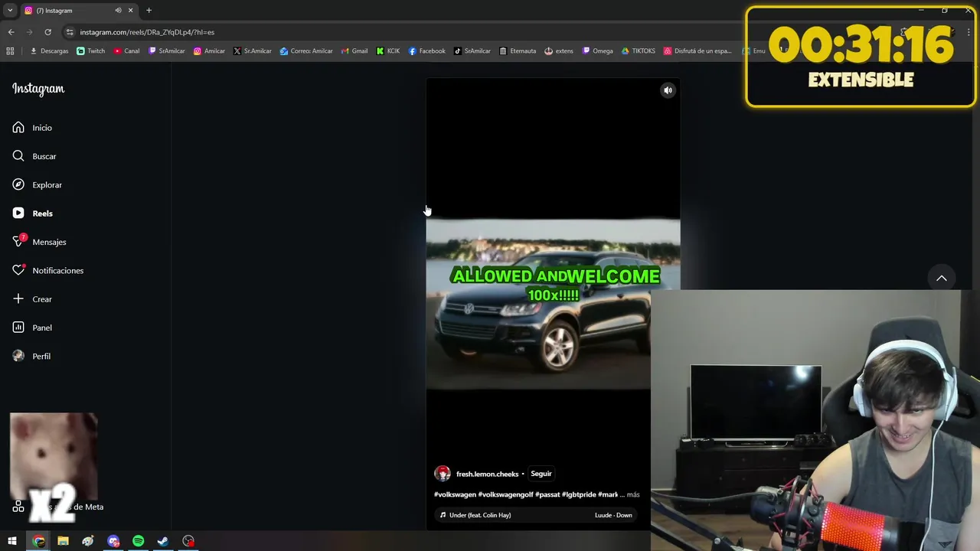Expand the tab search dropdown
This screenshot has height=551, width=980.
pyautogui.click(x=10, y=11)
